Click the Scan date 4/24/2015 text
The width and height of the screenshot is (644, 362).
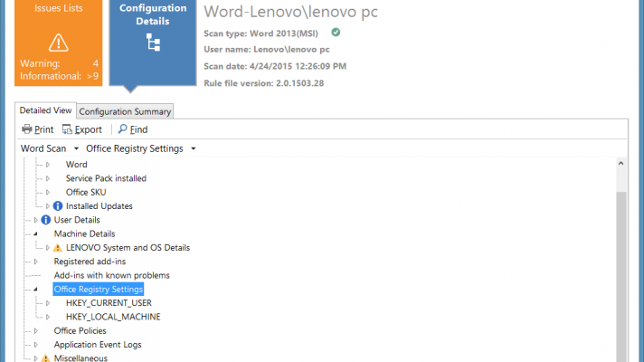[275, 66]
